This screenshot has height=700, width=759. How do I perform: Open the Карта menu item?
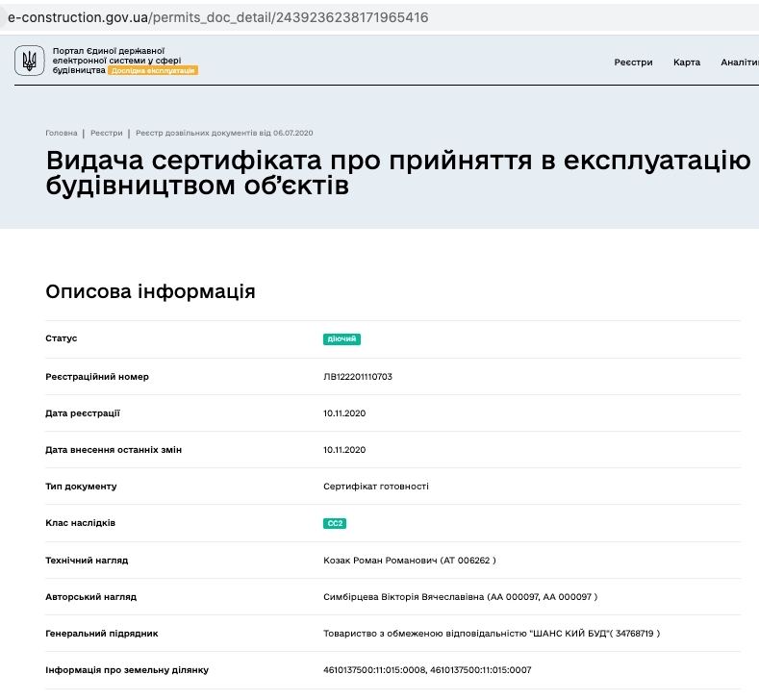[x=687, y=62]
